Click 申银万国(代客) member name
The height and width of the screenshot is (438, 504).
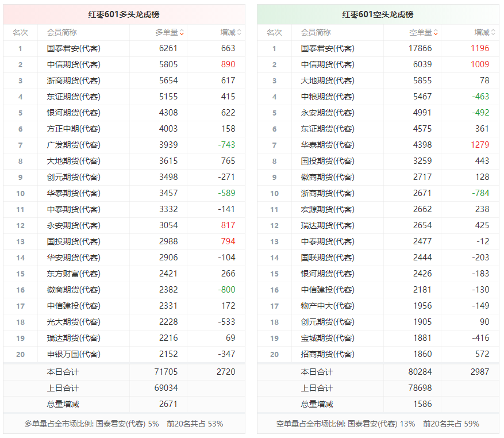point(74,354)
